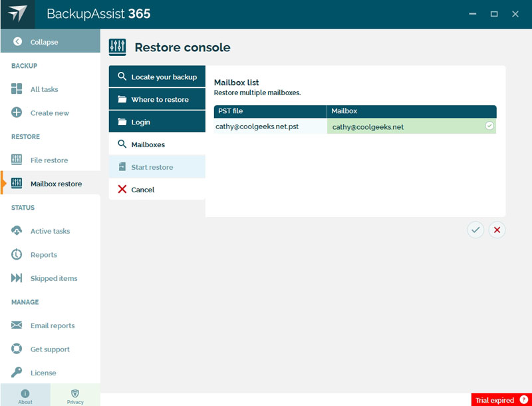Click the Reports clock icon
The height and width of the screenshot is (406, 532).
(x=17, y=254)
